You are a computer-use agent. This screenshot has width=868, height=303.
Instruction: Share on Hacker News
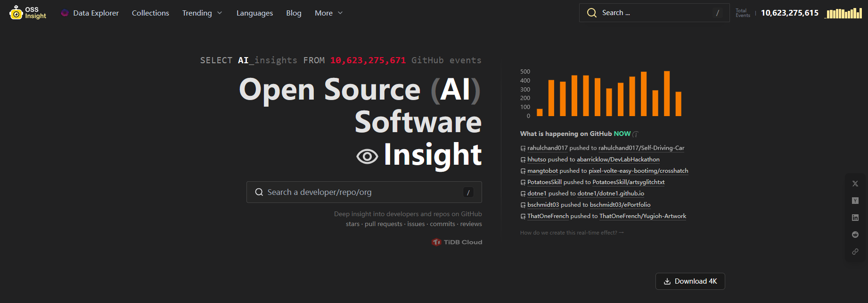855,201
